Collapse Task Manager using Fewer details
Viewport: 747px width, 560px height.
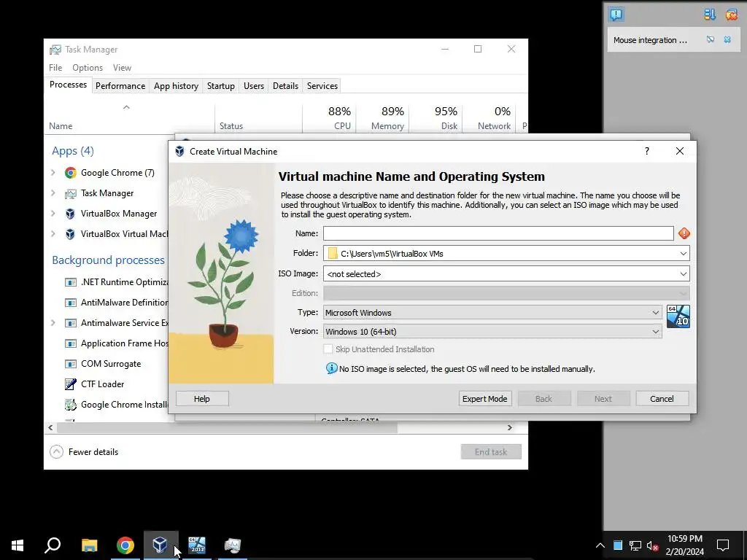pyautogui.click(x=85, y=452)
